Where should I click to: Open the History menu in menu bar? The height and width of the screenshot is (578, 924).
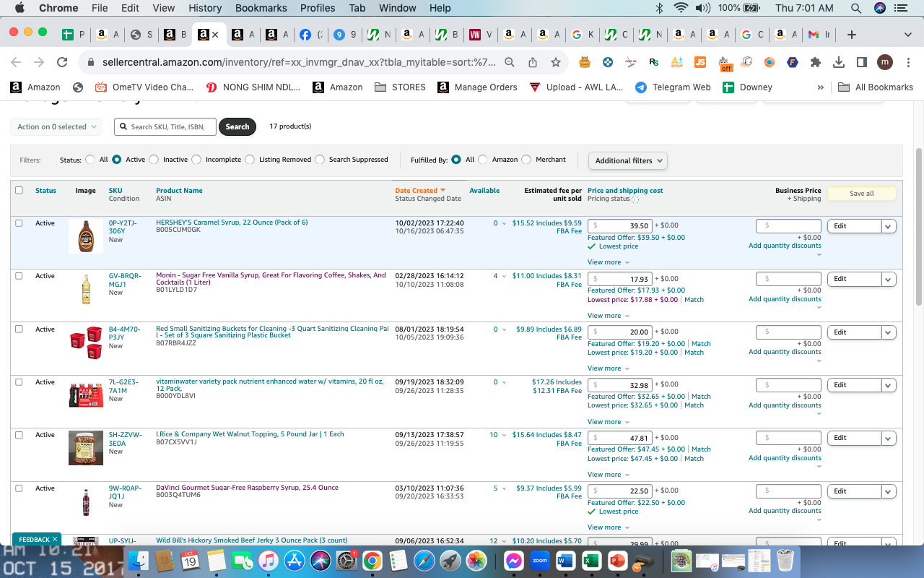[x=205, y=8]
